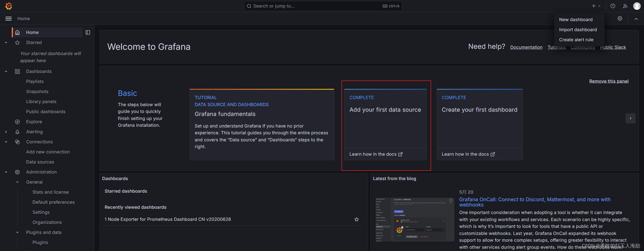Collapse the Plugins and data chevron
644x251 pixels.
[17, 232]
